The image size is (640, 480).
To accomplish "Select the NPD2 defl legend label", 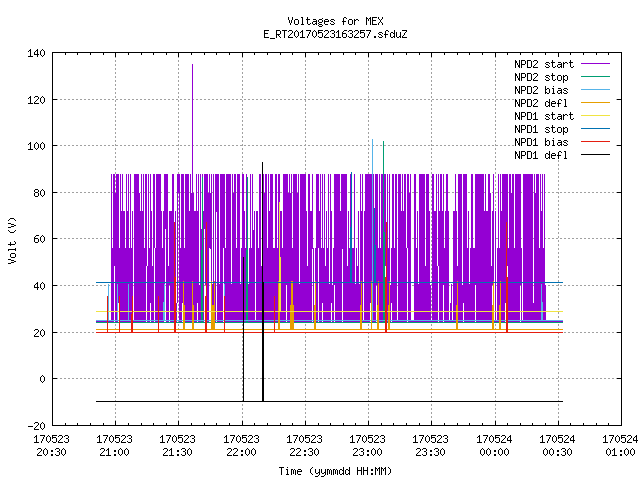I will (541, 103).
